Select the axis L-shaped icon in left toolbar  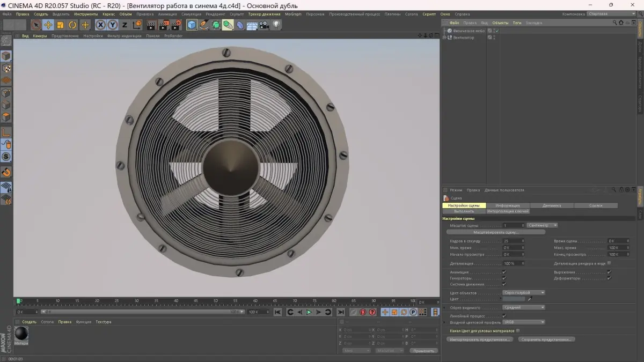coord(6,132)
